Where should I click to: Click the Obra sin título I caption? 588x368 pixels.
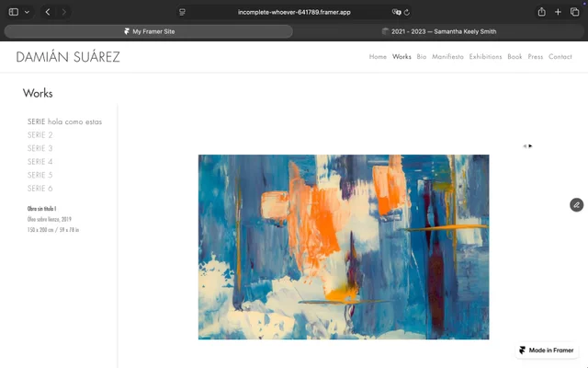pyautogui.click(x=41, y=209)
